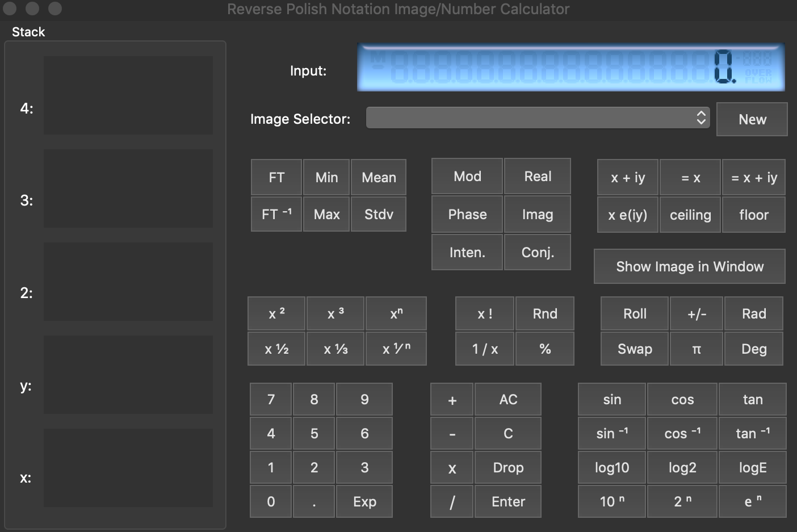Swap x and y on stack
The width and height of the screenshot is (797, 532).
point(635,349)
